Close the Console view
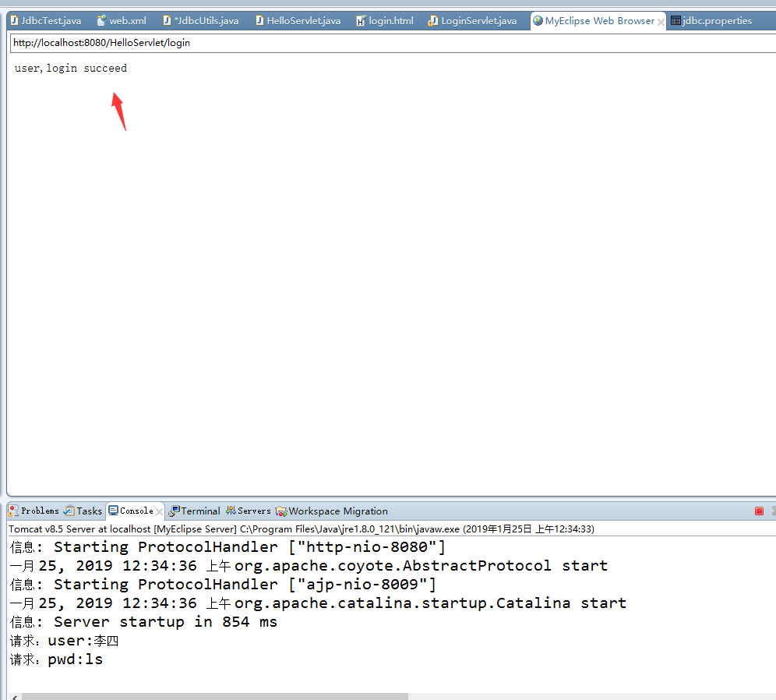Viewport: 776px width, 700px height. click(x=160, y=511)
